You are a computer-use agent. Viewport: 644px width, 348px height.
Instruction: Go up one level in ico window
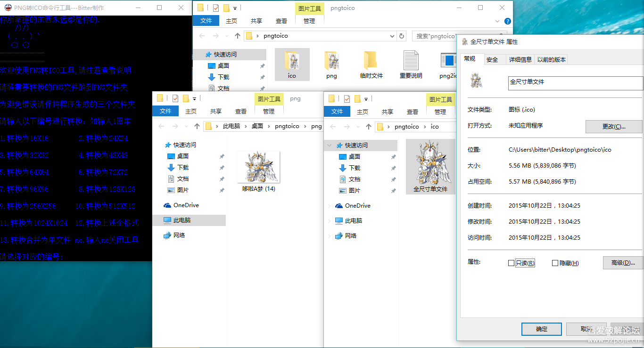click(369, 127)
